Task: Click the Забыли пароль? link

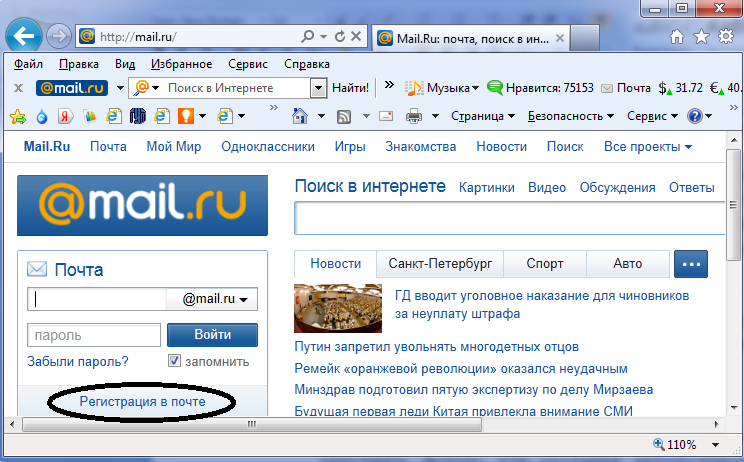Action: (78, 361)
